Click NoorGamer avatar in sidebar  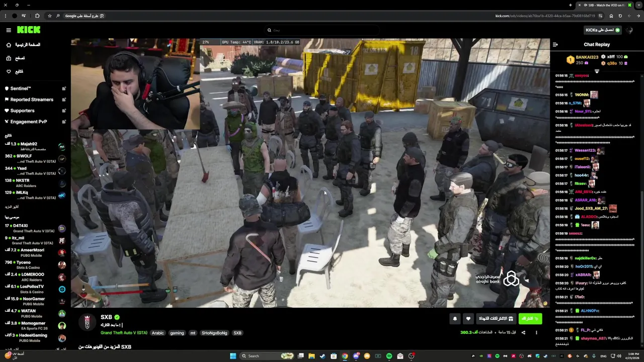(62, 301)
